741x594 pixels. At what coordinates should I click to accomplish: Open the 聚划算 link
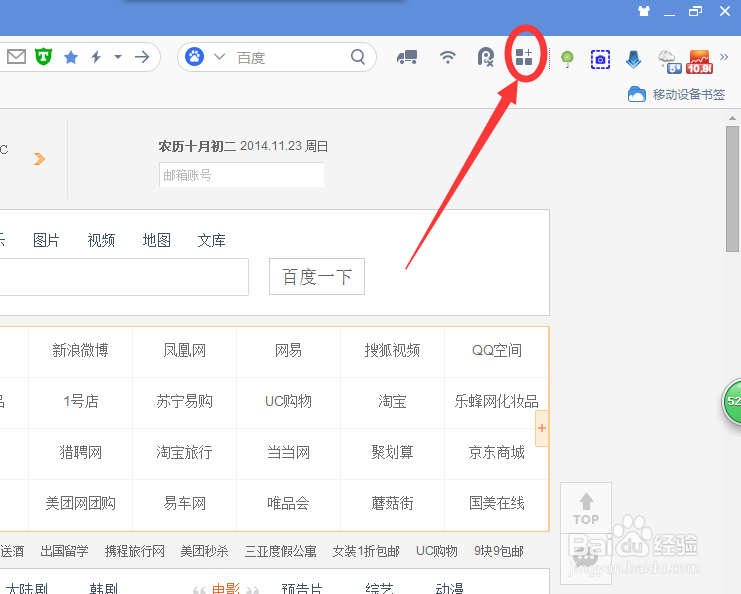392,452
